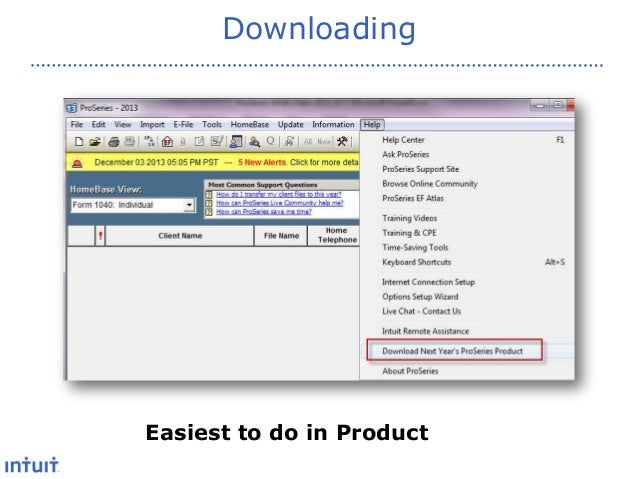The width and height of the screenshot is (638, 479).
Task: Click the client HomeBase view toolbar icon
Action: pos(236,141)
